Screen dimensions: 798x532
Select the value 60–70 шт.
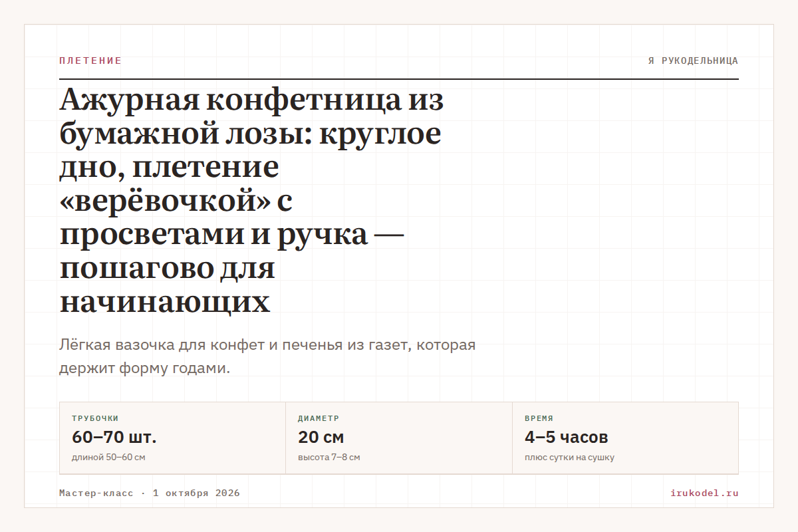click(114, 438)
